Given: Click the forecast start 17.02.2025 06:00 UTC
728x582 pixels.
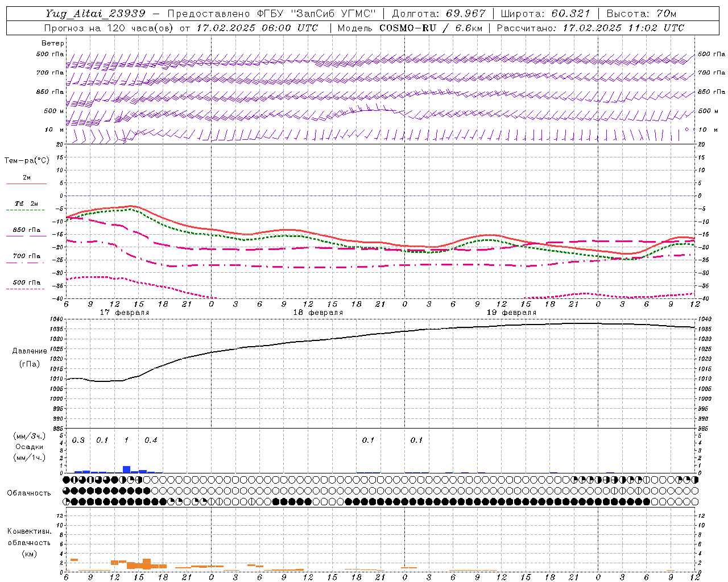Looking at the screenshot, I should pos(257,28).
